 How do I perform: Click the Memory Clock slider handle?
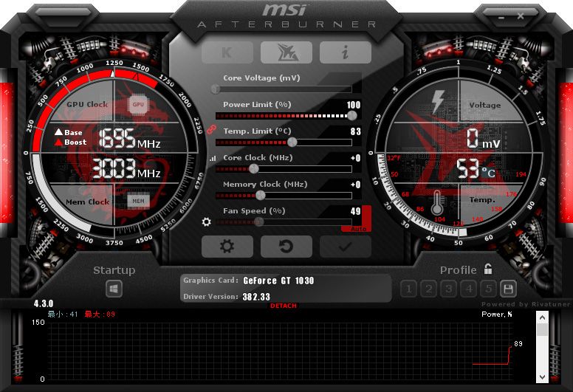pos(260,196)
